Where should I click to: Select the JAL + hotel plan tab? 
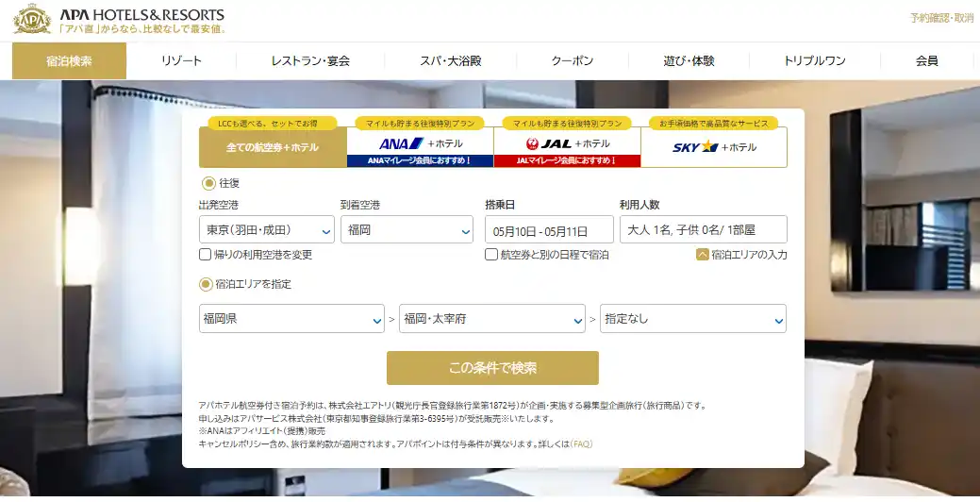(x=567, y=146)
